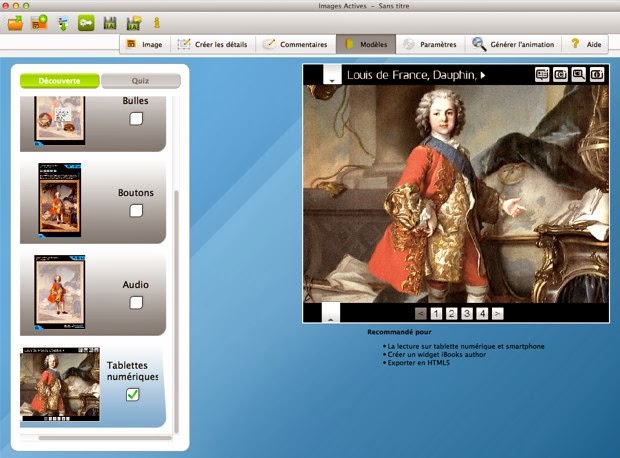Click the 'Boutons' label
Viewport: 620px width, 458px height.
[x=136, y=193]
